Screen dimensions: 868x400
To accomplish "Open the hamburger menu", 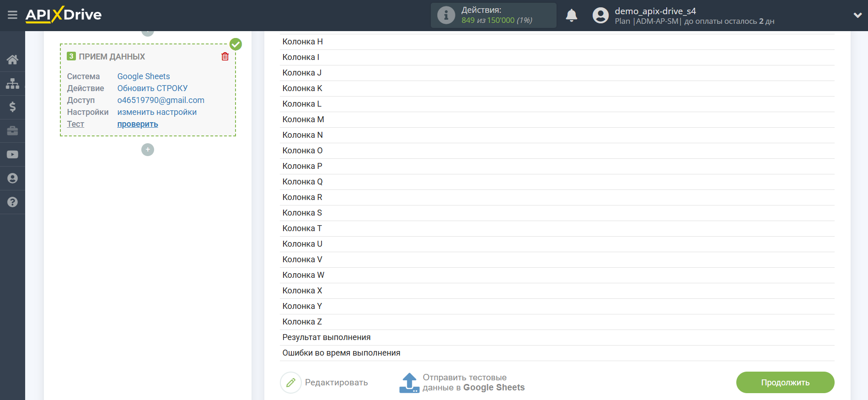I will pyautogui.click(x=12, y=15).
